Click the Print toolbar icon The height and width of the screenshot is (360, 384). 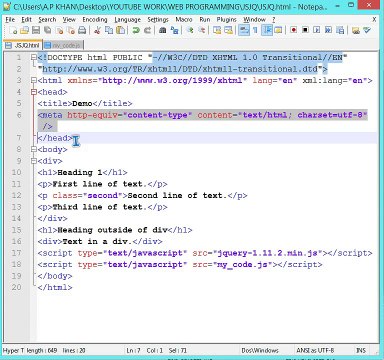[82, 31]
